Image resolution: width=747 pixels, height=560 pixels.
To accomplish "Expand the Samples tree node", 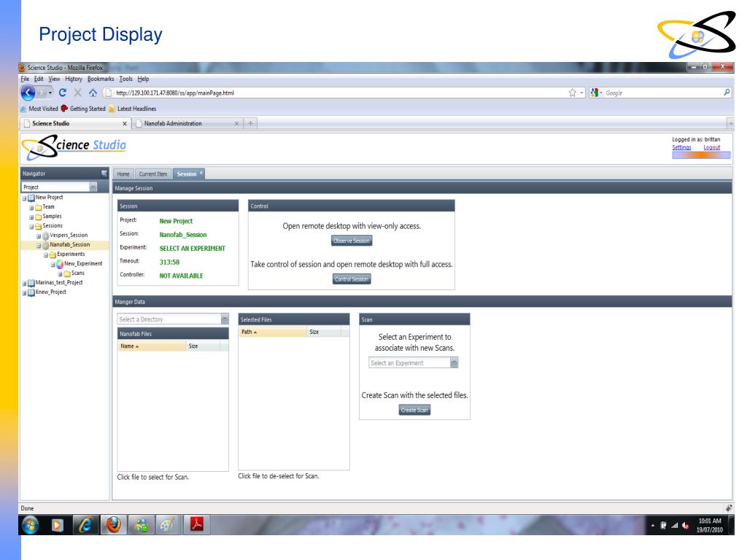I will coord(31,217).
